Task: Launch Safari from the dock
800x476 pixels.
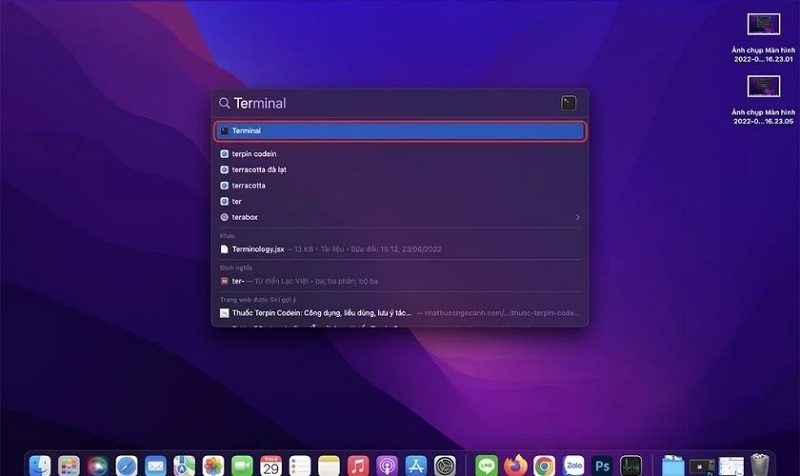Action: (x=126, y=465)
